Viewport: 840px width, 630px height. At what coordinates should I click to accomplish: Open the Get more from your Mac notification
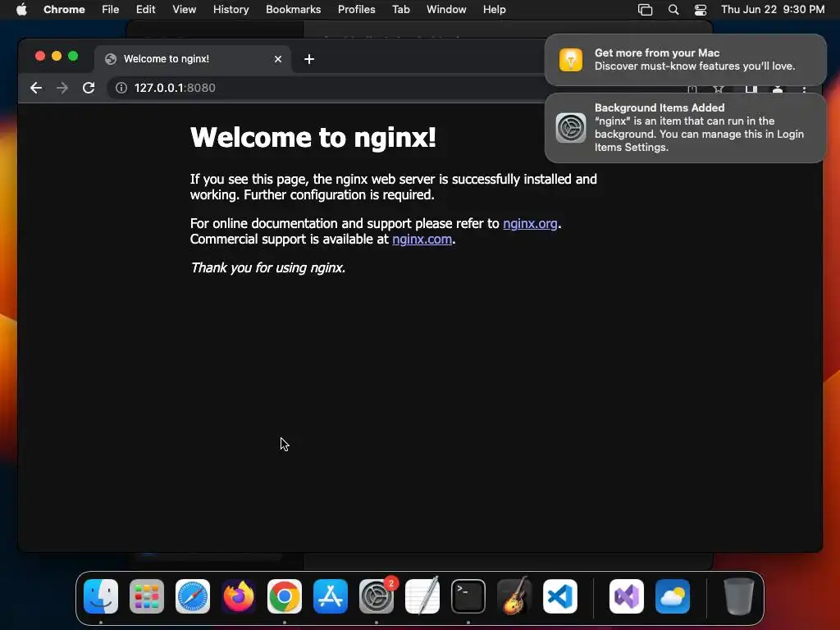click(x=685, y=59)
